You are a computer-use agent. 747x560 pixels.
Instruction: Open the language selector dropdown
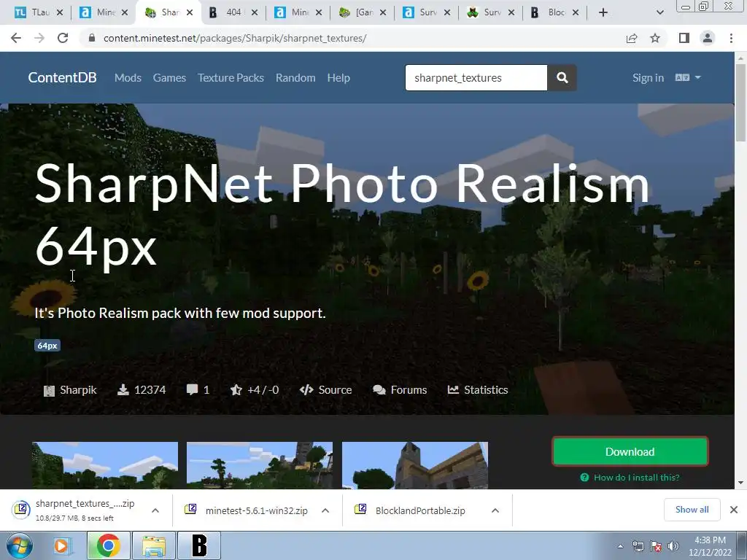point(688,77)
